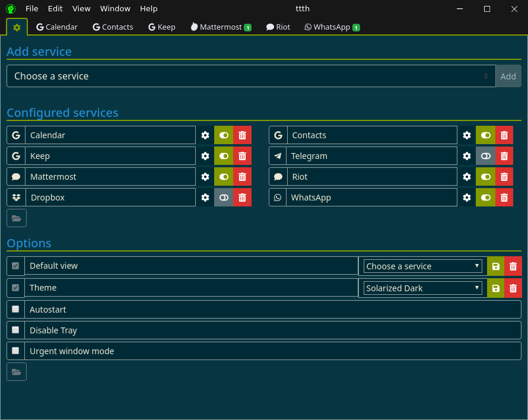Reset the Default view option with trash icon
Image resolution: width=528 pixels, height=420 pixels.
click(x=513, y=266)
